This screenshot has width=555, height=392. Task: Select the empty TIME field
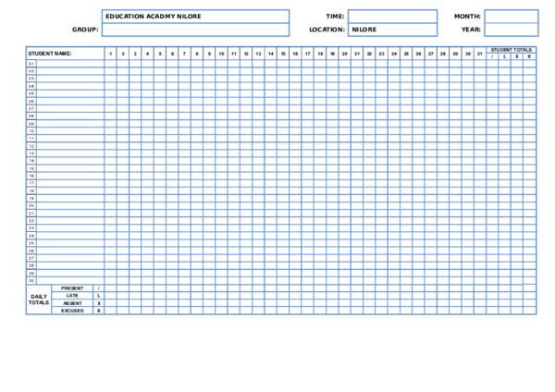point(392,17)
